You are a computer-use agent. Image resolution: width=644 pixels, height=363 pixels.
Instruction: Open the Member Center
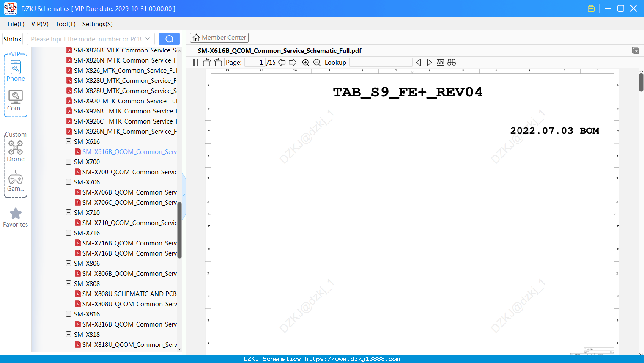pyautogui.click(x=219, y=38)
